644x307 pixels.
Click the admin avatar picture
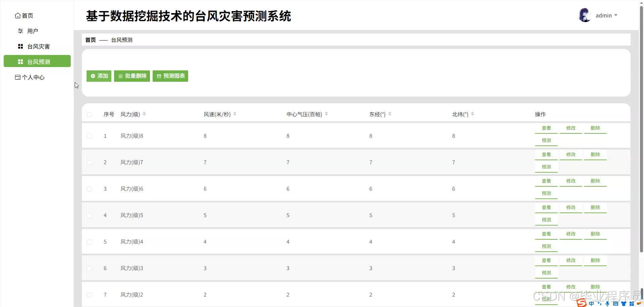pyautogui.click(x=585, y=15)
